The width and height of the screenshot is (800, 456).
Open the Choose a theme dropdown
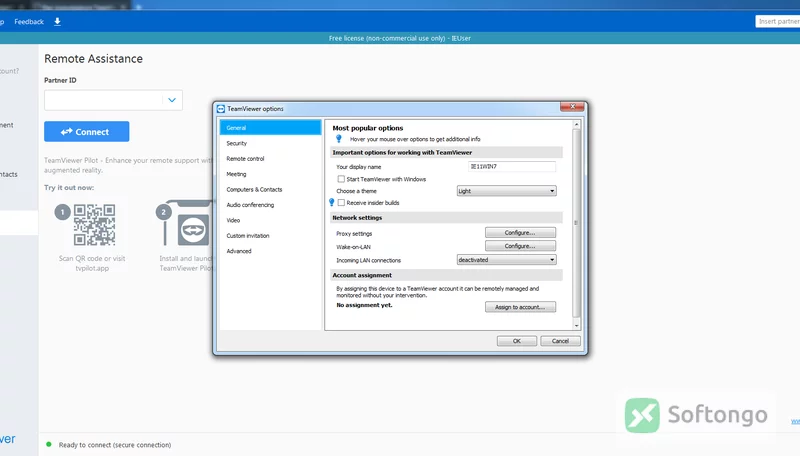pyautogui.click(x=506, y=191)
